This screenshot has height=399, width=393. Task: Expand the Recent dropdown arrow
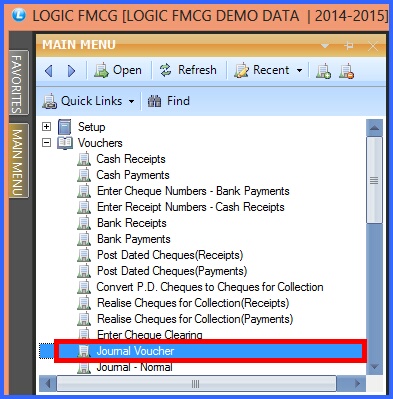299,71
